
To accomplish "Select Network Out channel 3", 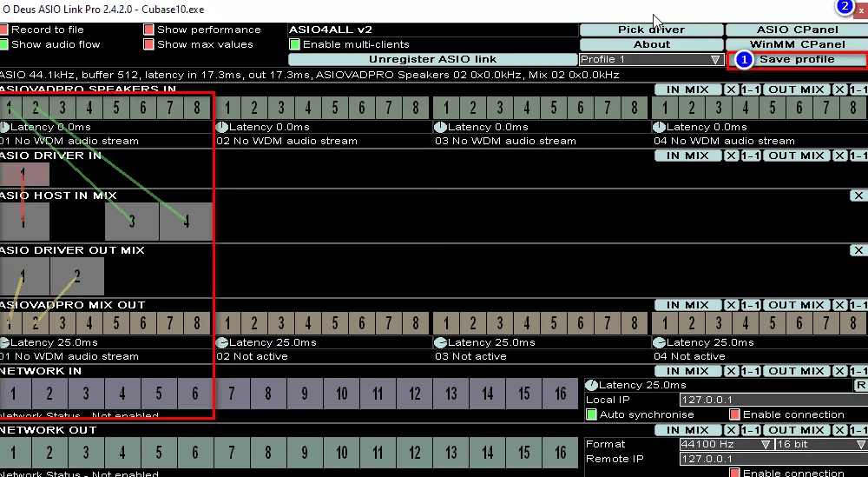I will coord(86,453).
